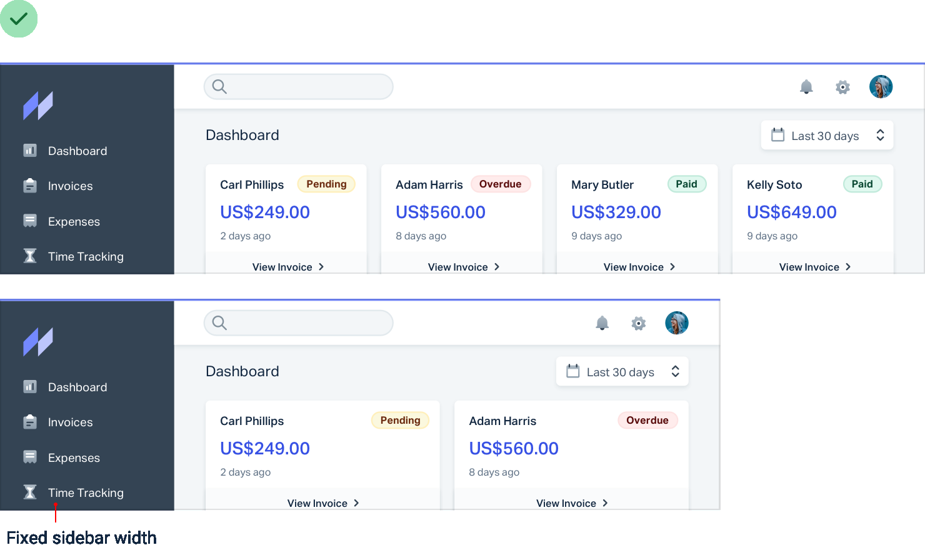Click the purple logo in the top sidebar

38,106
